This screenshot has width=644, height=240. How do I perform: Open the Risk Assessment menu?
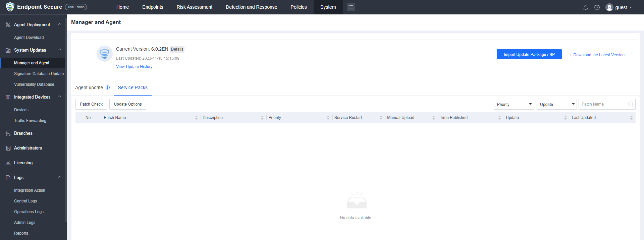click(x=195, y=7)
